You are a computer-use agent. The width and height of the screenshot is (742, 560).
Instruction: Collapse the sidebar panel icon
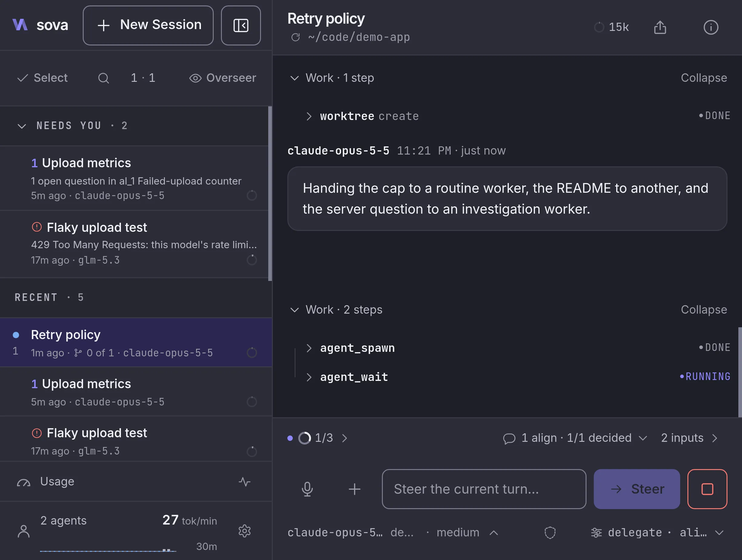tap(241, 25)
